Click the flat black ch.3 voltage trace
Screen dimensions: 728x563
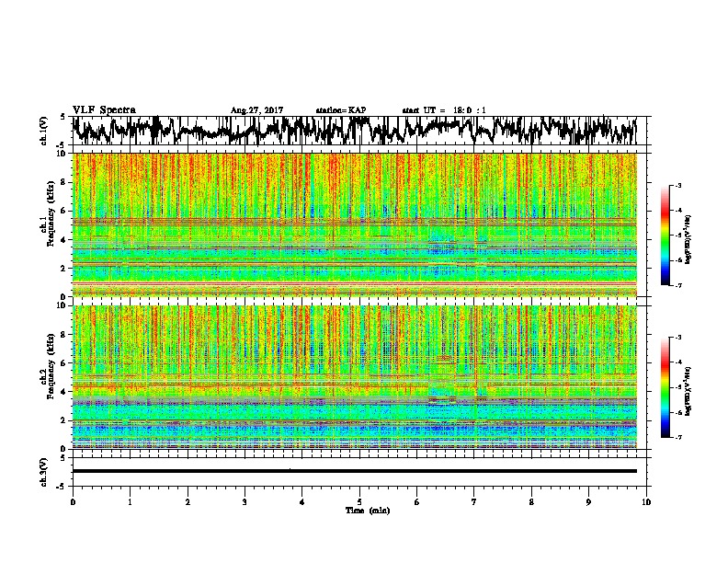355,471
